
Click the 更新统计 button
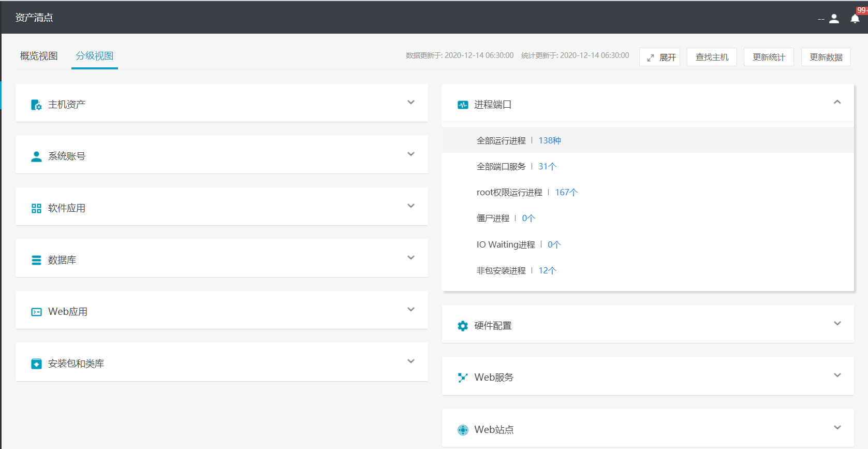click(x=769, y=57)
